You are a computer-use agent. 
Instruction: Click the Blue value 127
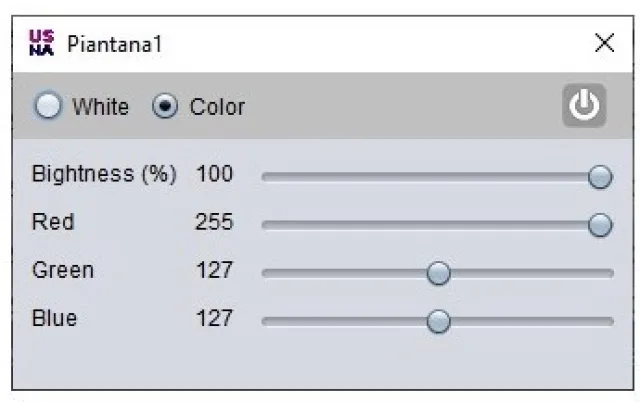(214, 318)
